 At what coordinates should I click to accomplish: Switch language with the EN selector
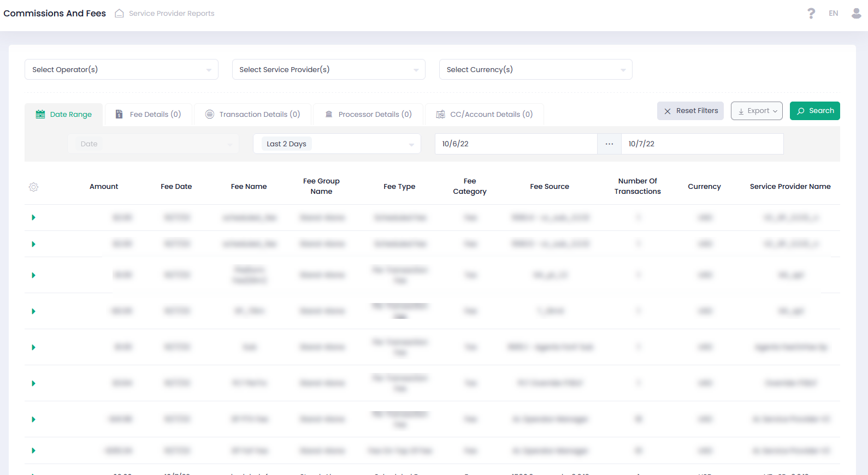point(833,13)
